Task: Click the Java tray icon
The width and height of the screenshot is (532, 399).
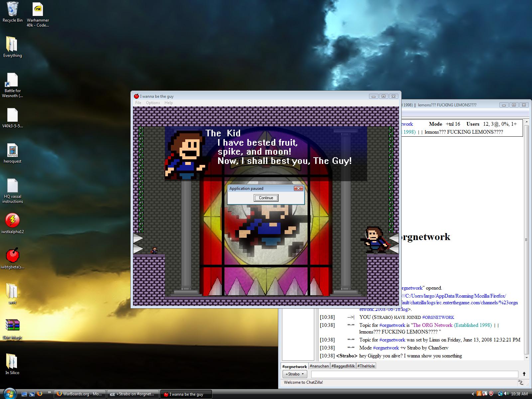Action: [x=479, y=394]
